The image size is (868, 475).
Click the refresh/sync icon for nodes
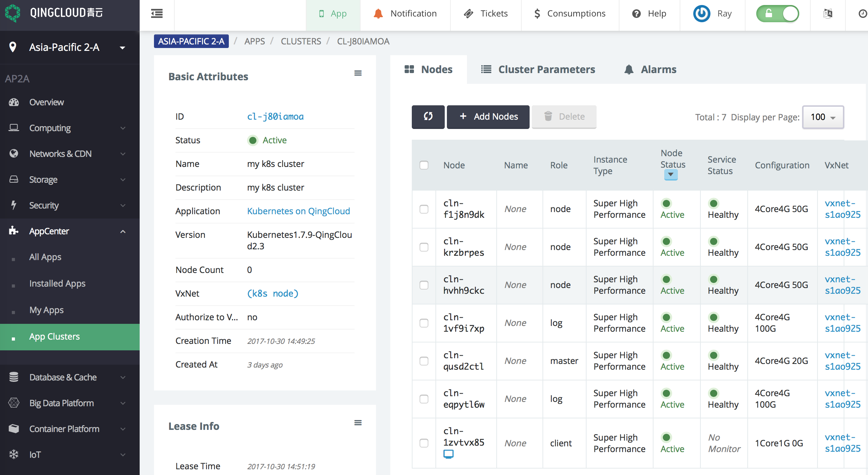[428, 116]
